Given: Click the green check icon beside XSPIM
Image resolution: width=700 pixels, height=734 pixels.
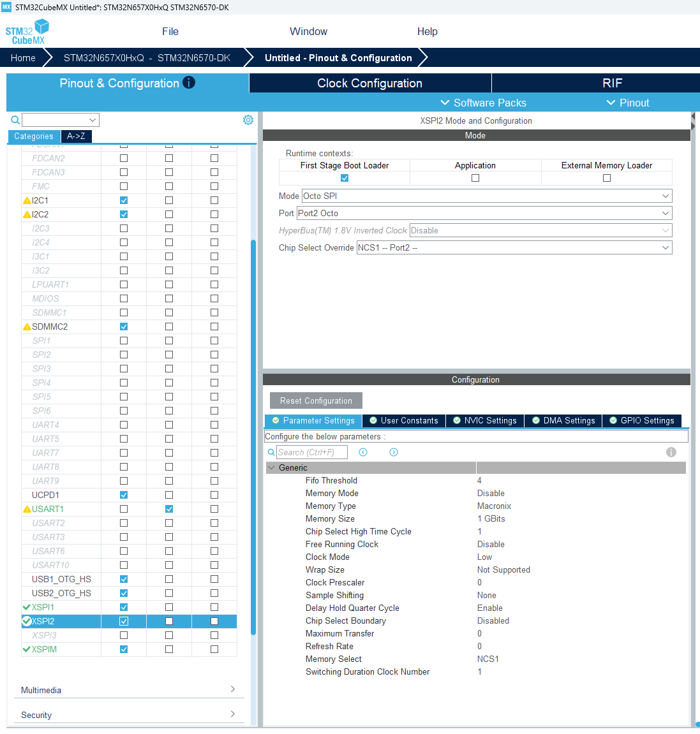Looking at the screenshot, I should tap(27, 649).
